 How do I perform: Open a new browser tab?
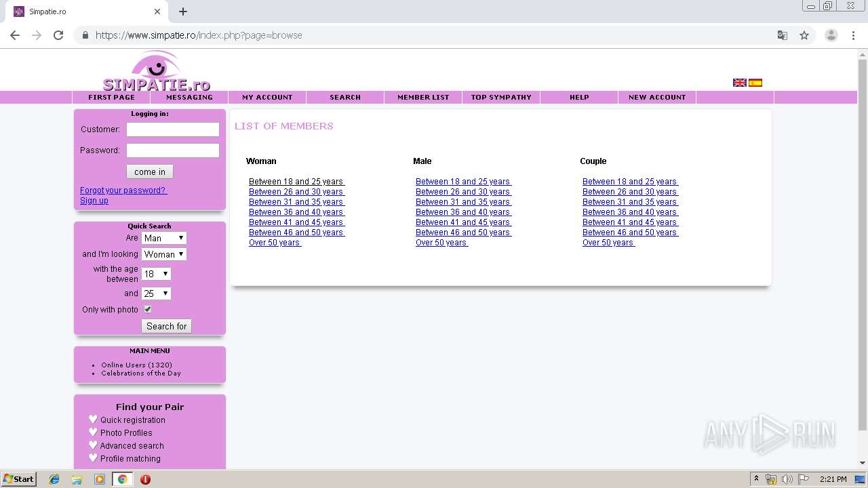click(x=183, y=12)
